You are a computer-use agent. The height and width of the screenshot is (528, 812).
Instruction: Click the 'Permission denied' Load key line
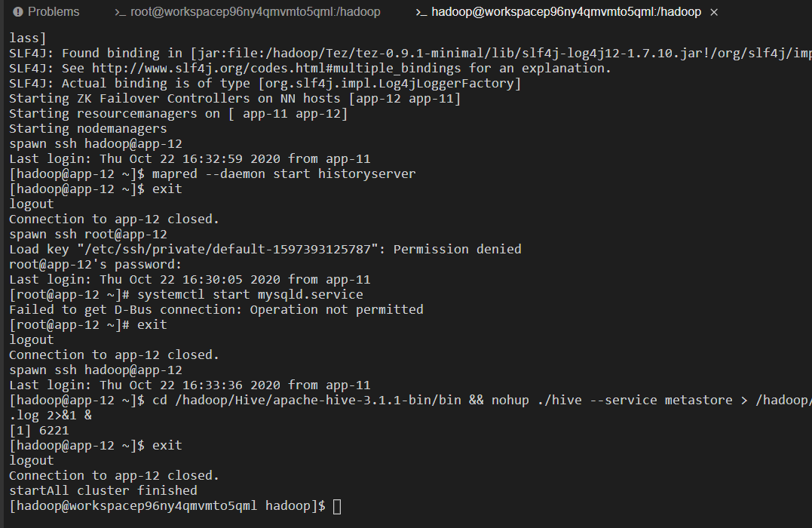265,249
